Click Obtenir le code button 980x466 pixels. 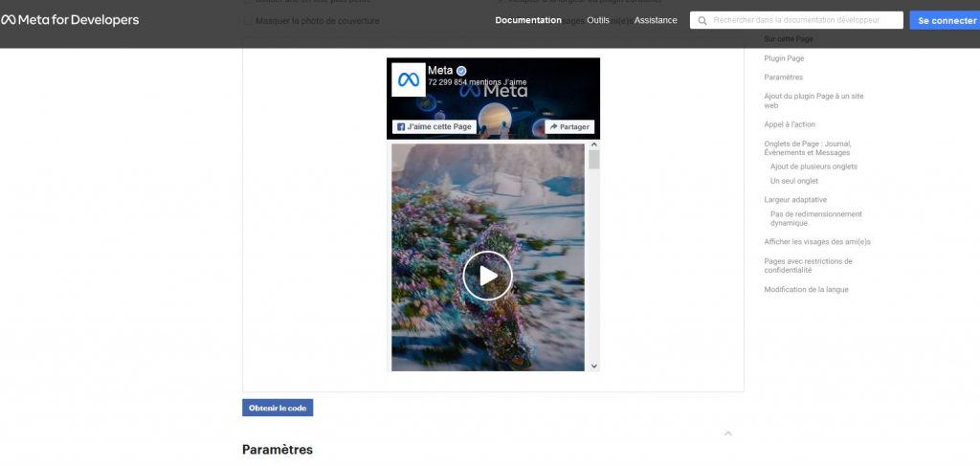[278, 408]
